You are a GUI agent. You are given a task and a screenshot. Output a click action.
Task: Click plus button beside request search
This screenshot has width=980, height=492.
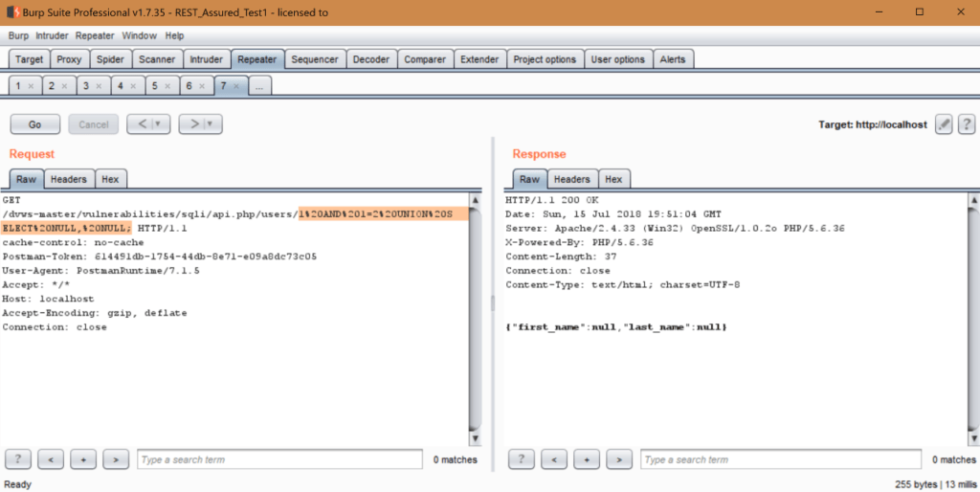click(83, 459)
